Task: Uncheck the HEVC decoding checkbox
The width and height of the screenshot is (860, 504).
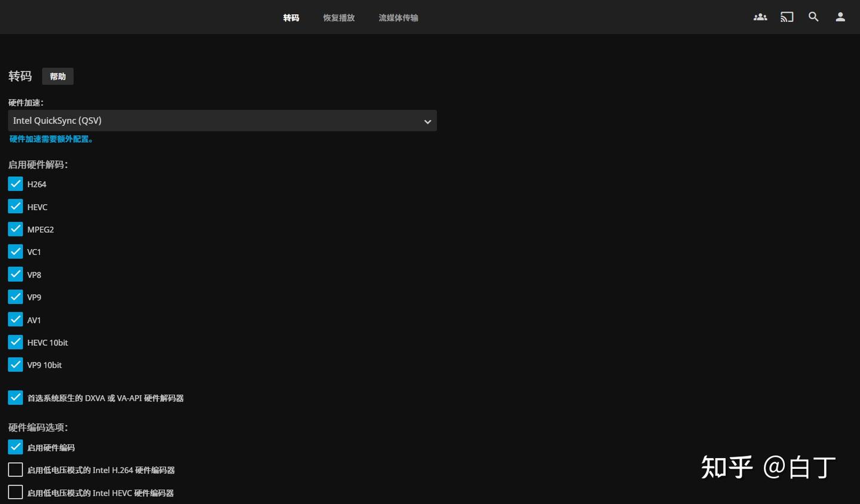Action: click(x=16, y=207)
